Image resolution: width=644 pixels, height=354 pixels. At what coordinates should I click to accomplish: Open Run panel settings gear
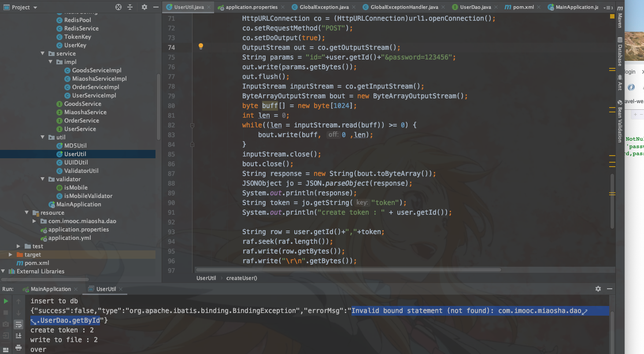coord(598,289)
